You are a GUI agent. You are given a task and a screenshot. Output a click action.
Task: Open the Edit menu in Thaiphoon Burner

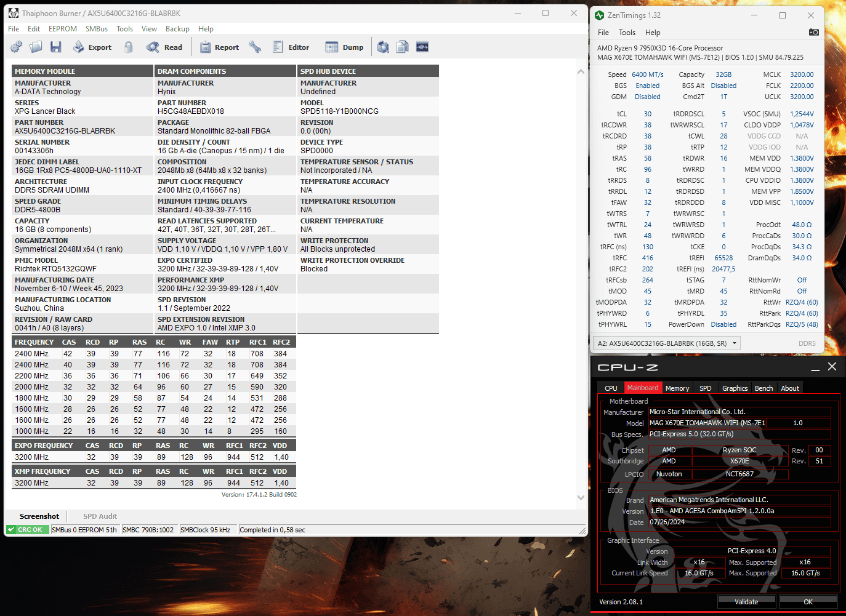click(x=34, y=29)
